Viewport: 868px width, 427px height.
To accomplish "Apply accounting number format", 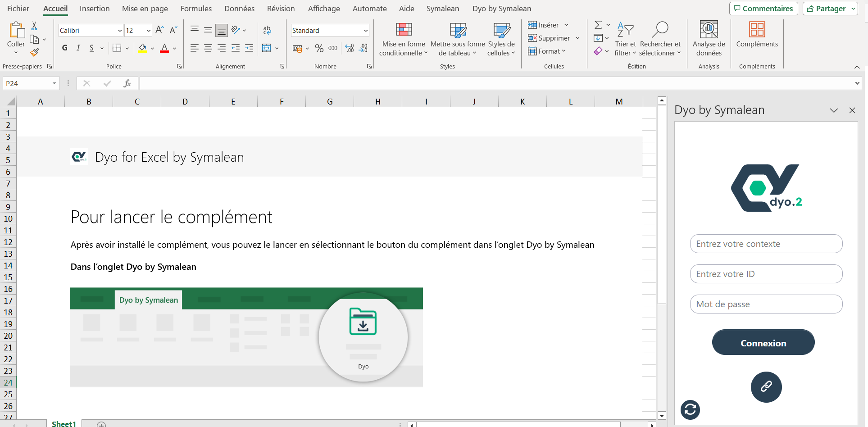I will pyautogui.click(x=297, y=48).
